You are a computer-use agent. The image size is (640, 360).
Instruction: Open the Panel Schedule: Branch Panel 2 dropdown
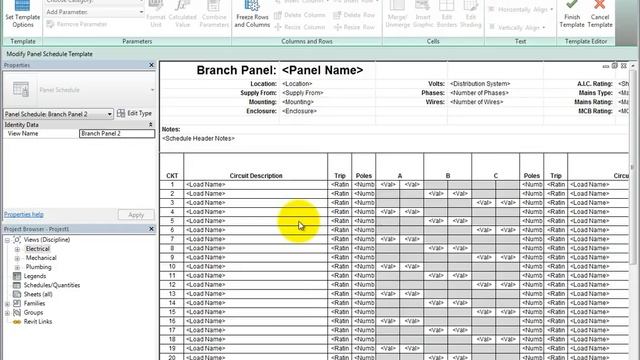(109, 114)
